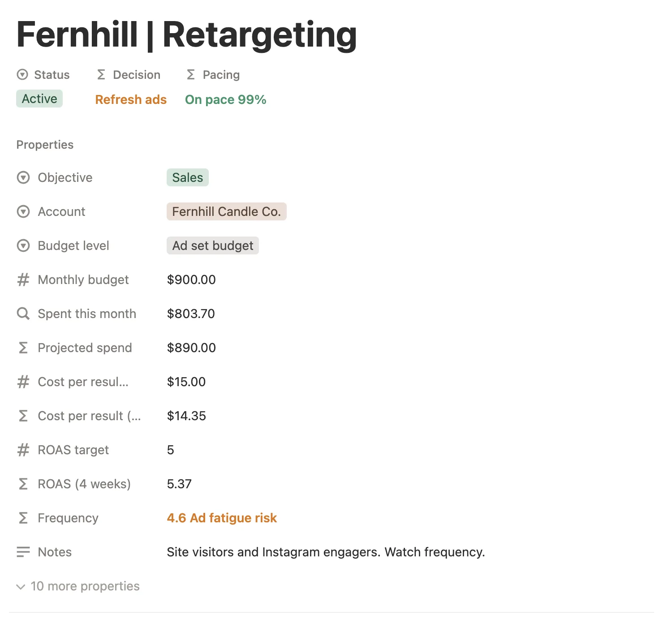Click the Decision formula sigma icon
This screenshot has height=624, width=672.
(101, 75)
